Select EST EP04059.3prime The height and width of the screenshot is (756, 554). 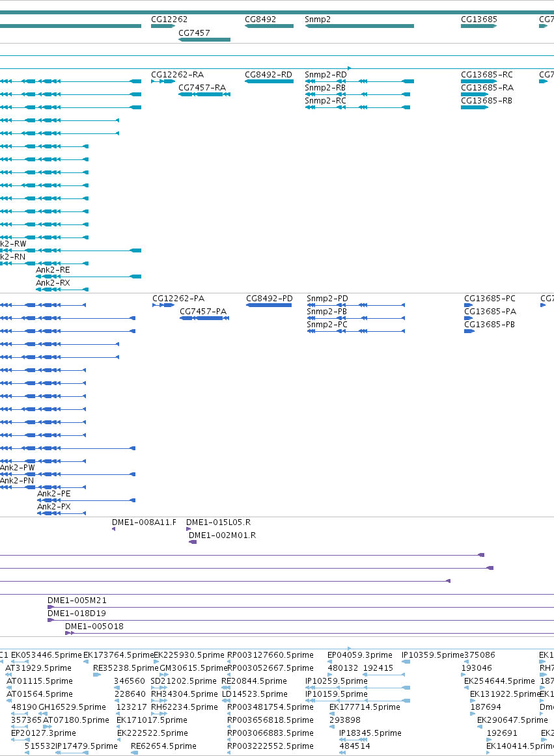pyautogui.click(x=359, y=655)
